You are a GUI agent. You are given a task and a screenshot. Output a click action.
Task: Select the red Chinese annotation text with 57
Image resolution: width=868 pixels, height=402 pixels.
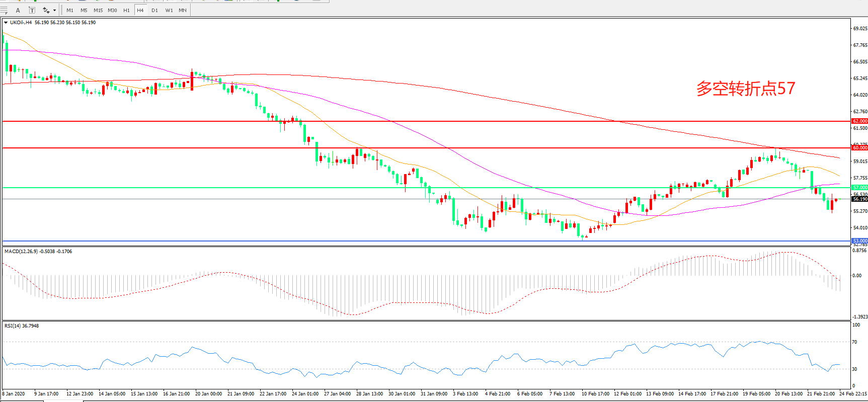745,89
